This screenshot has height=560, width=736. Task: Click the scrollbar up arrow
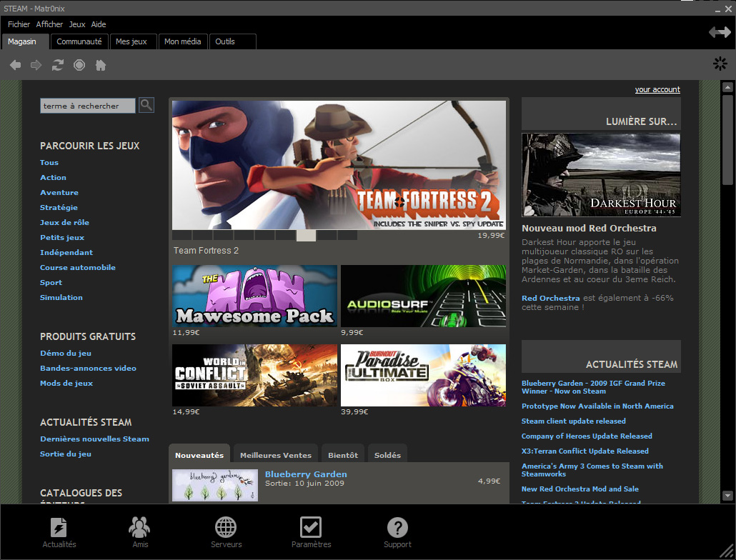(x=727, y=86)
